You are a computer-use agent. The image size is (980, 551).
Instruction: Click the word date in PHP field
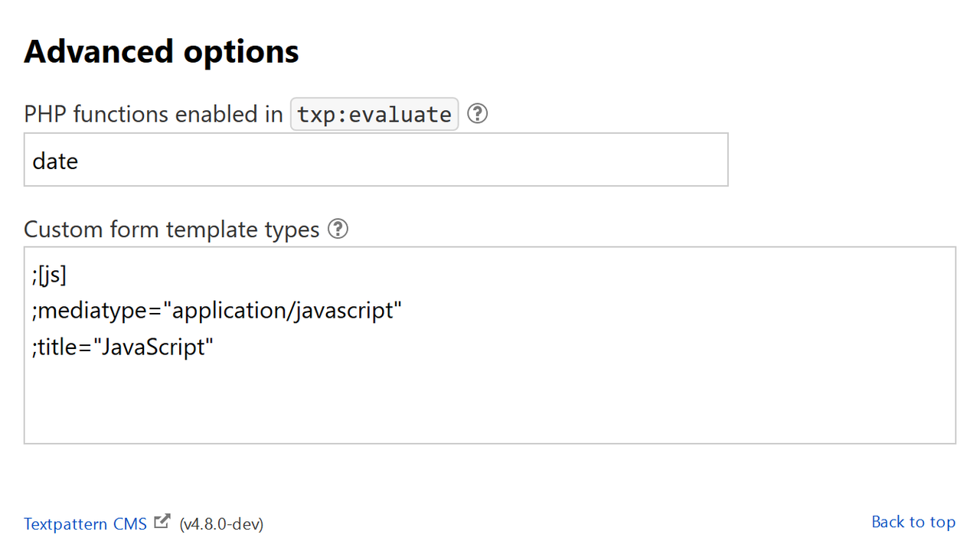(x=55, y=161)
